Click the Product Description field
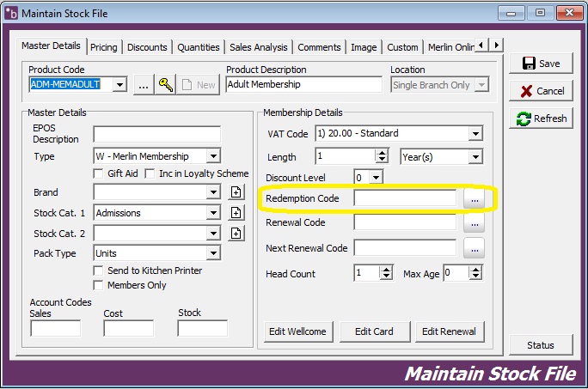The height and width of the screenshot is (389, 588). pos(303,84)
